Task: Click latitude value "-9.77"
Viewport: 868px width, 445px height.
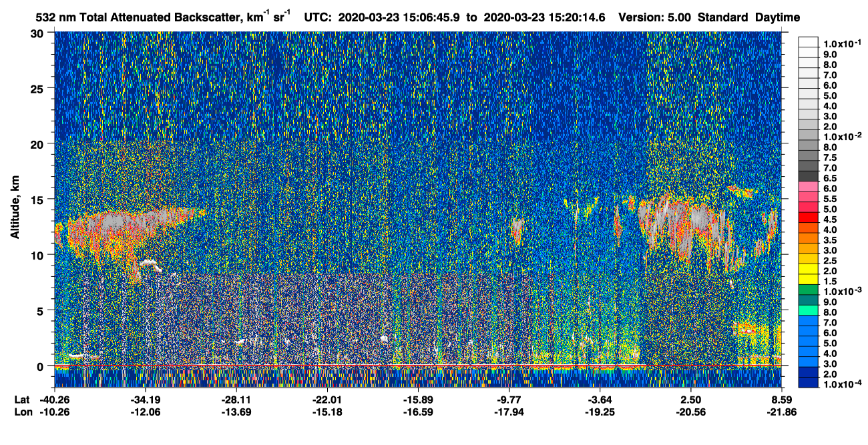Action: tap(510, 400)
